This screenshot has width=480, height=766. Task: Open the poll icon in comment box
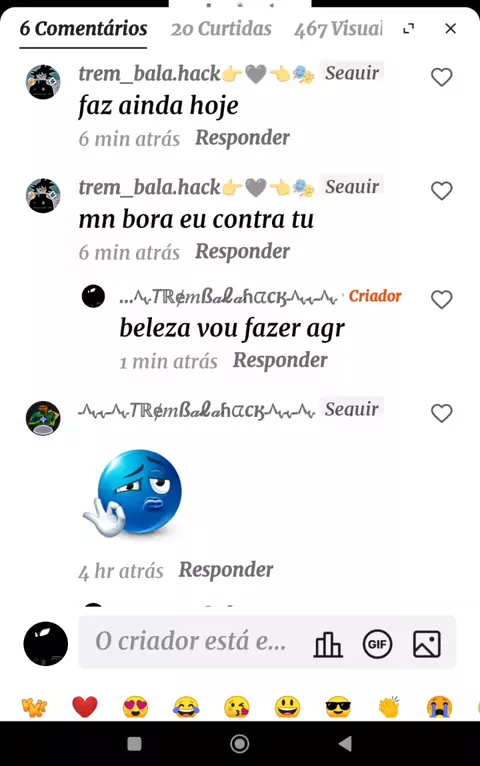click(x=328, y=644)
